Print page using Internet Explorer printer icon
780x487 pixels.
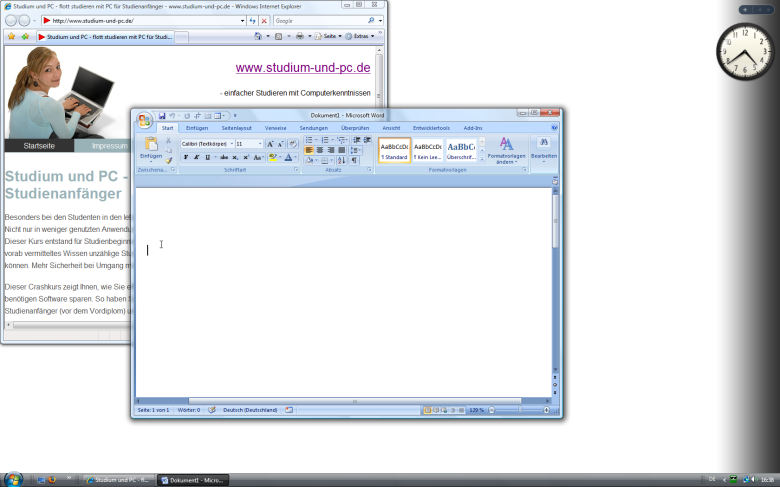[299, 36]
